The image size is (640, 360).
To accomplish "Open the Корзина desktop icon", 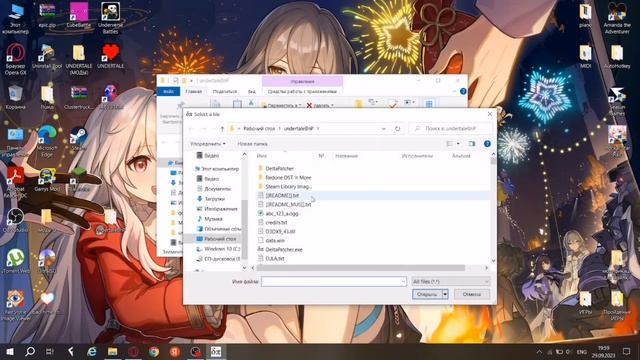I will pos(16,98).
